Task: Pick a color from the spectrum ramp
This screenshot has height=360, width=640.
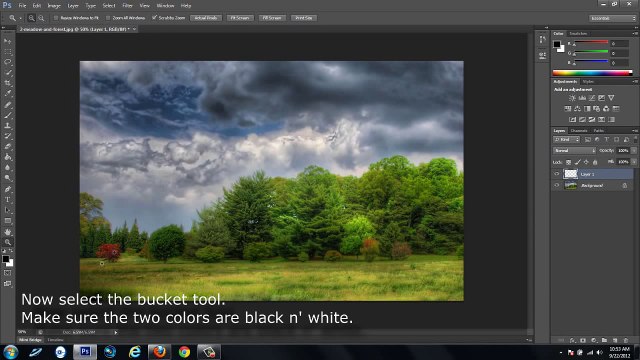Action: pyautogui.click(x=592, y=73)
